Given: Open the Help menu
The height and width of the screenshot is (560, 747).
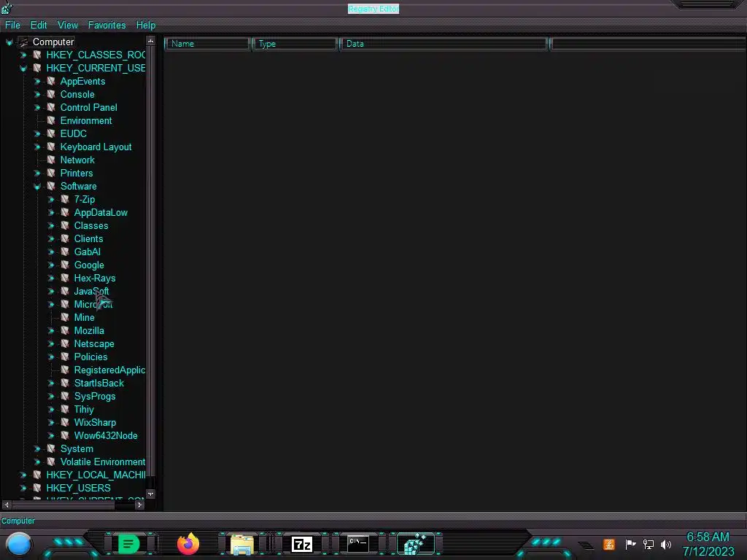Looking at the screenshot, I should coord(146,26).
